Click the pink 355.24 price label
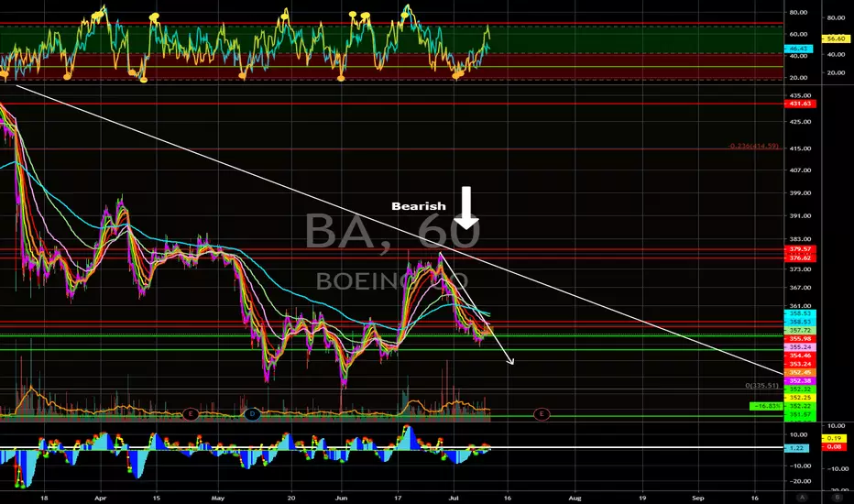Viewport: 854px width, 504px height. [x=800, y=347]
